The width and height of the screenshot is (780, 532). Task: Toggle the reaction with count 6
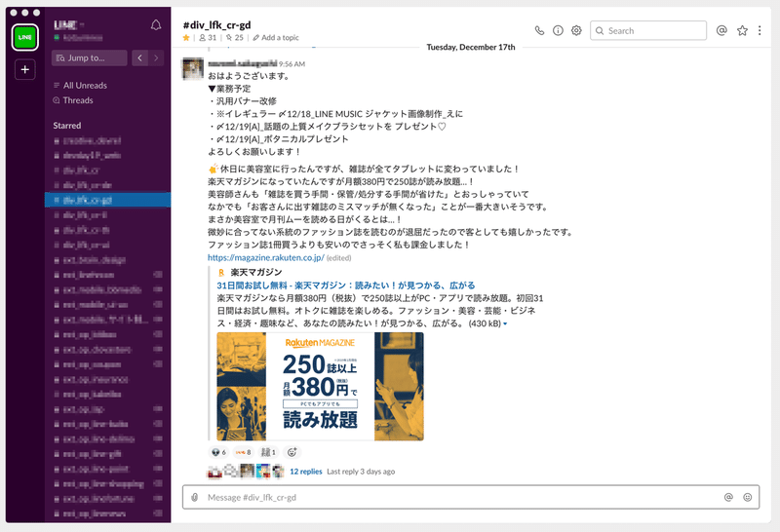[218, 452]
